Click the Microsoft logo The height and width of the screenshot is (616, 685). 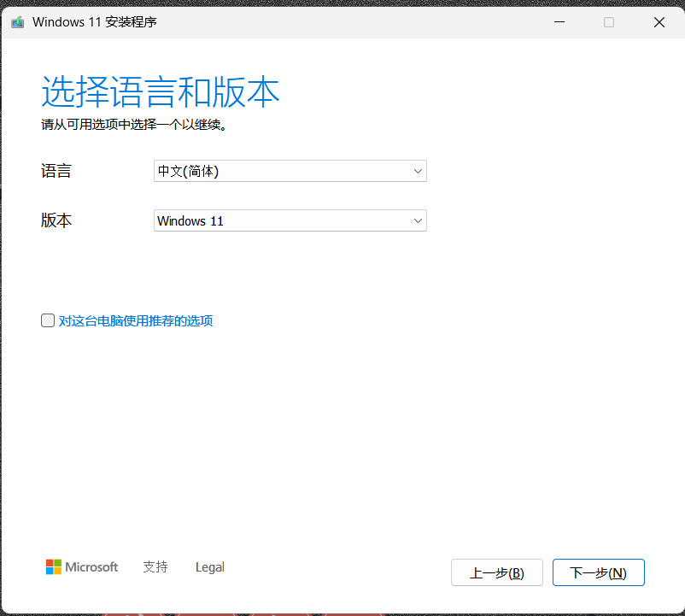click(82, 567)
